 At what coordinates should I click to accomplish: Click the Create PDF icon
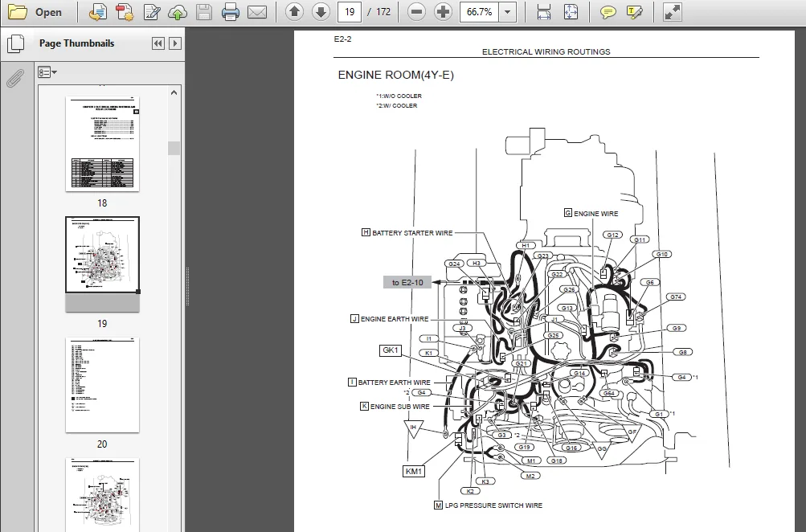(x=125, y=12)
